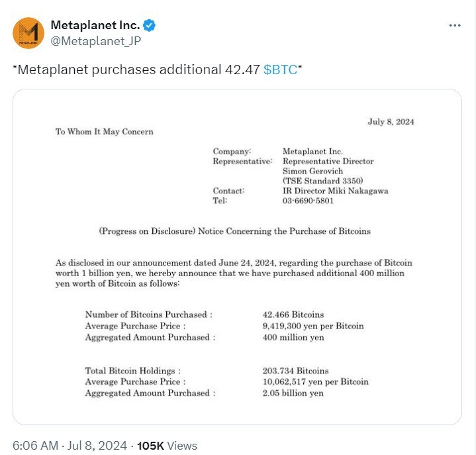The image size is (476, 455).
Task: Click the 9,419,300 yen average price
Action: (313, 326)
